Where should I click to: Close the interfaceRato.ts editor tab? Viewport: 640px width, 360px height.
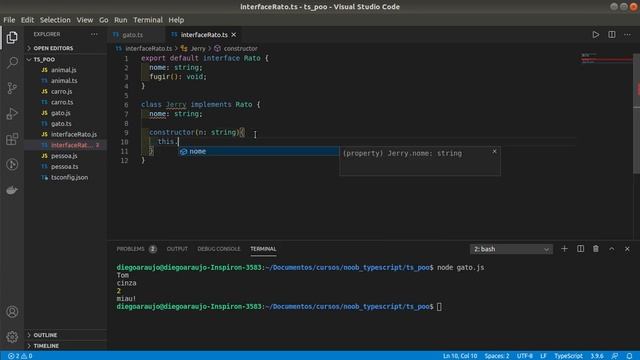[x=233, y=35]
